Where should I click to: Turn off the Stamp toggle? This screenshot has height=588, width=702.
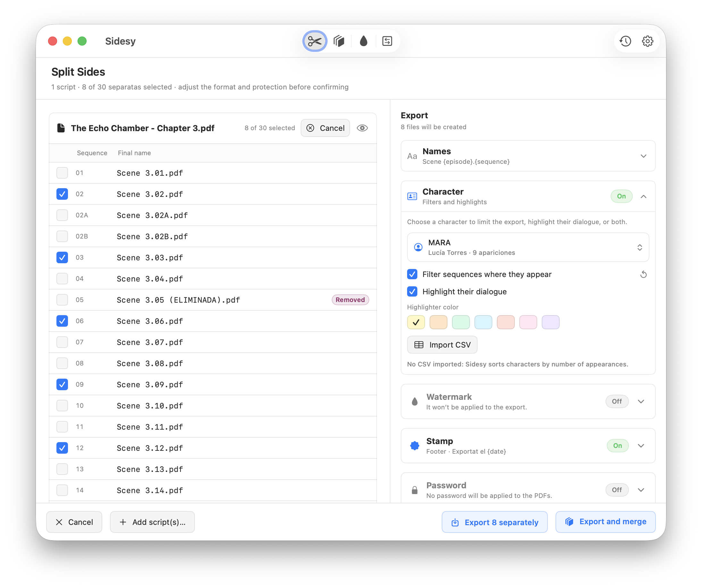point(617,446)
